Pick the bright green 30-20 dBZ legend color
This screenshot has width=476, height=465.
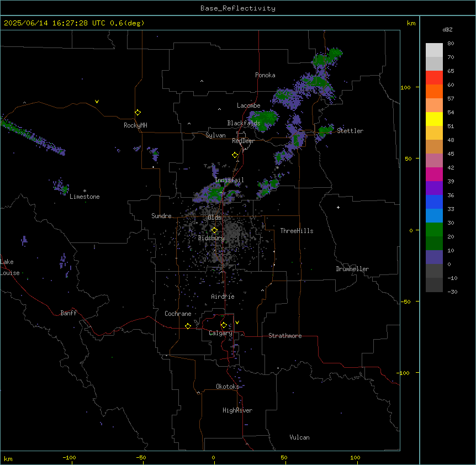tap(434, 230)
